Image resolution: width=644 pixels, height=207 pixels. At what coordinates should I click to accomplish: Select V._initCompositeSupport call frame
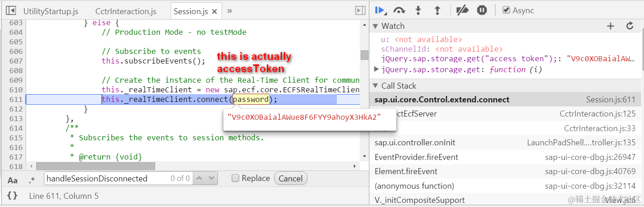[505, 200]
